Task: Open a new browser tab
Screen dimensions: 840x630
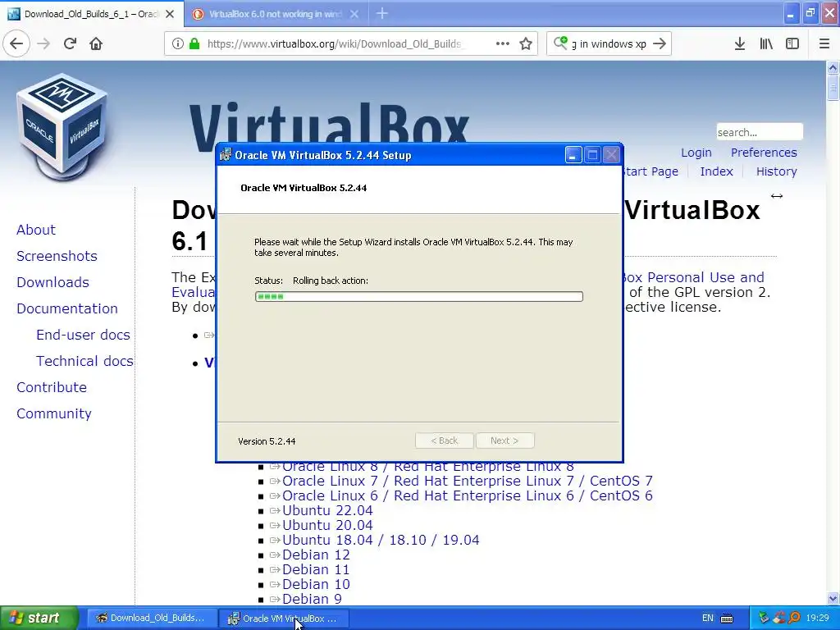Action: (x=382, y=13)
